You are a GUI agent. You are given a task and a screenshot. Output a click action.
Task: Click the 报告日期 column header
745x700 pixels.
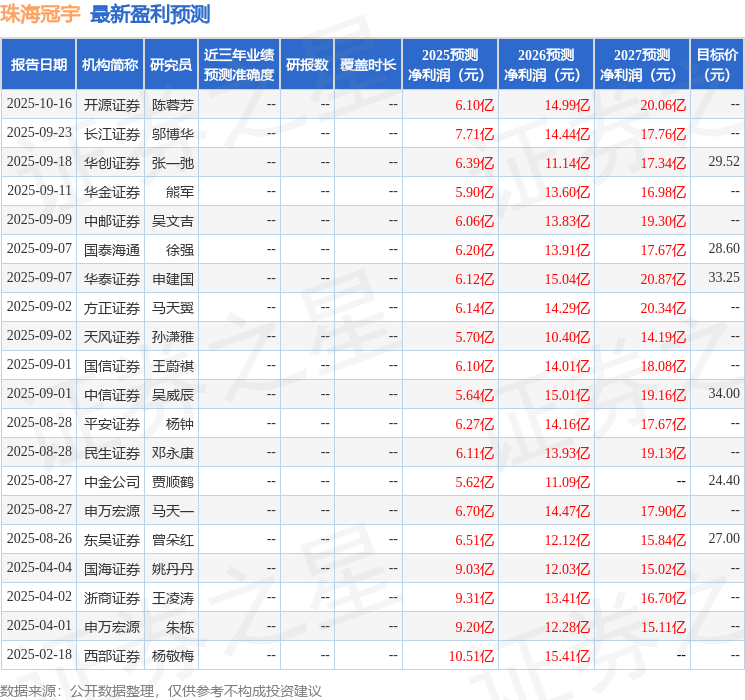(x=38, y=65)
